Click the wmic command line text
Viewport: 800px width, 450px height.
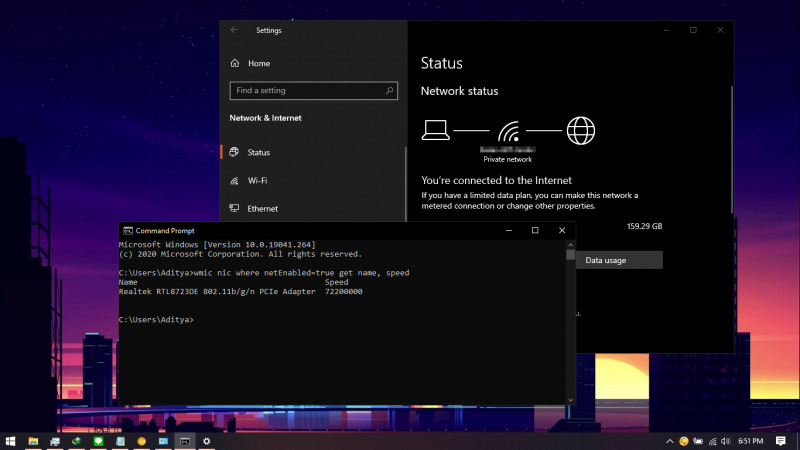point(302,273)
